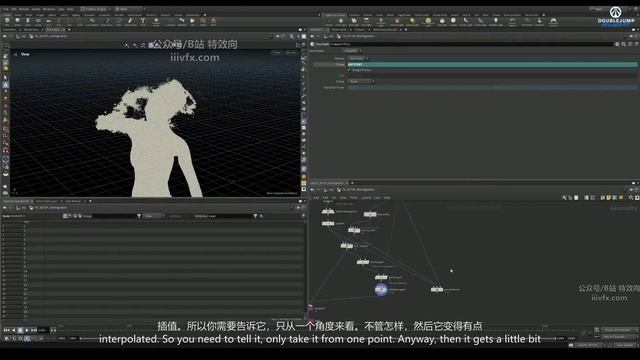This screenshot has height=360, width=640.
Task: Open the View dropdown in geometry spreadsheet
Action: 153,216
